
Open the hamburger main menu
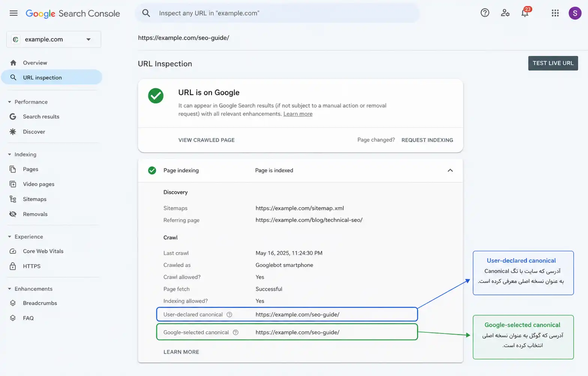click(x=13, y=13)
